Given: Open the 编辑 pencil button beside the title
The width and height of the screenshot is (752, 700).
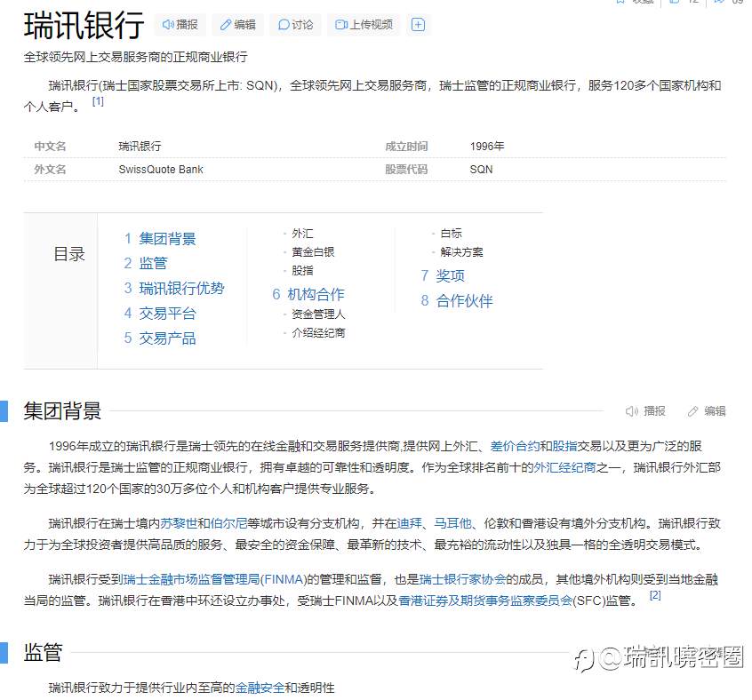Looking at the screenshot, I should [238, 25].
